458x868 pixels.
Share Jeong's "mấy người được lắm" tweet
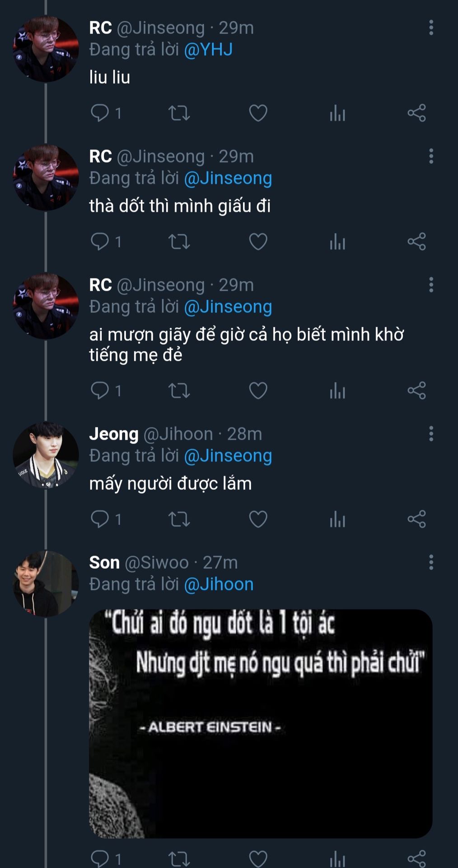coord(416,519)
